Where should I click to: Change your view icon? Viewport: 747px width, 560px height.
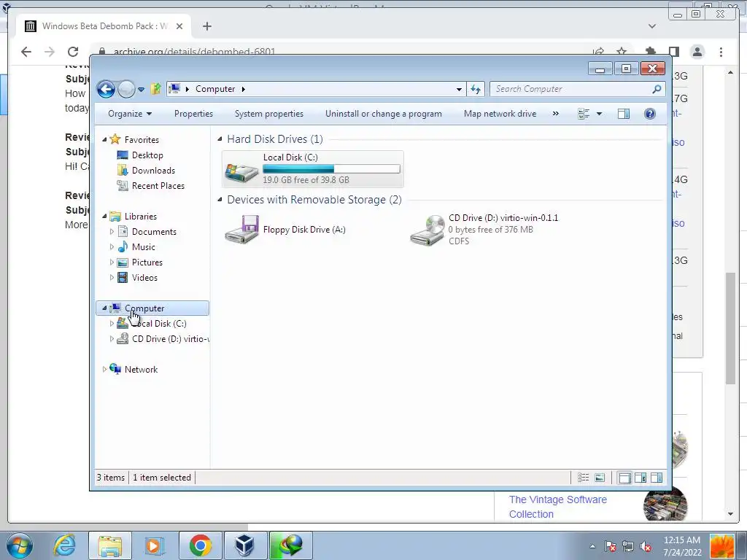click(x=584, y=114)
